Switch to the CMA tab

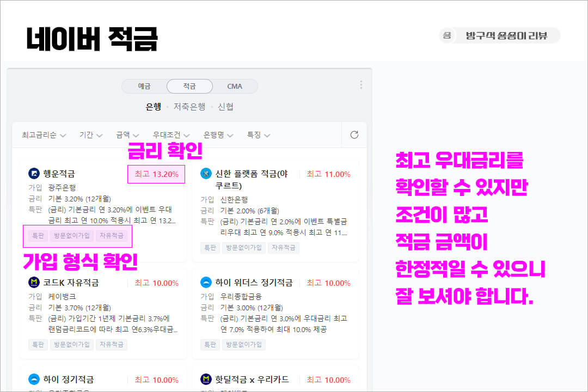point(235,86)
